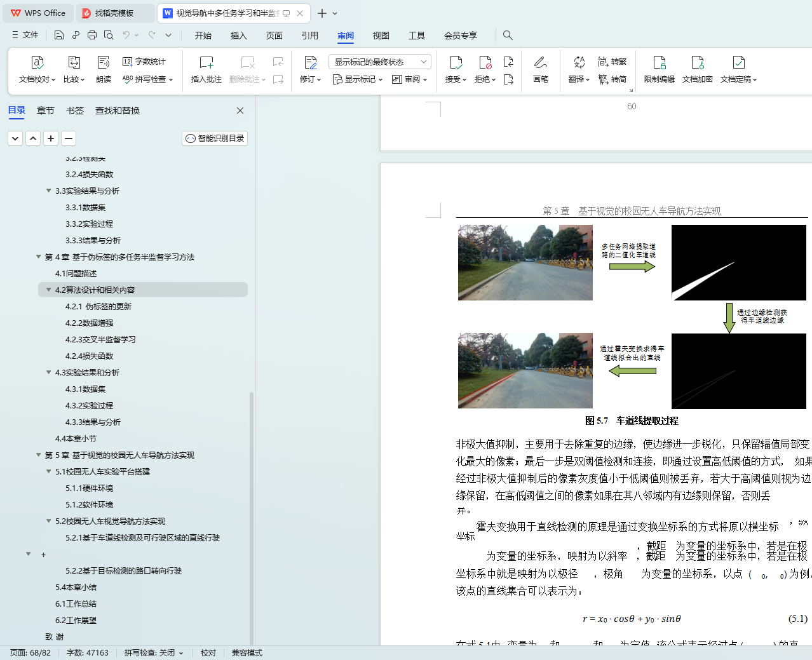The width and height of the screenshot is (812, 660).
Task: Convert text with 转简
Action: (612, 79)
